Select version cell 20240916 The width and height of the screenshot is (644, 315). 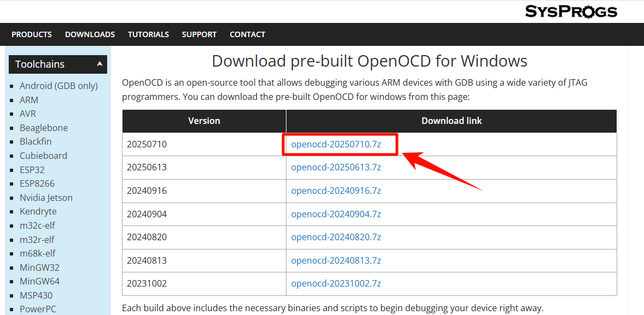tap(204, 191)
